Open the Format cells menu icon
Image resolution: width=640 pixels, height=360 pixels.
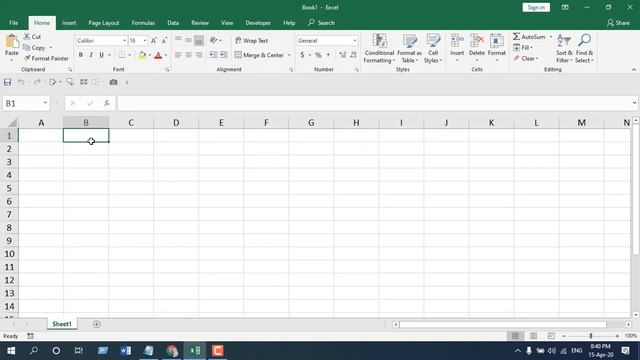(497, 41)
